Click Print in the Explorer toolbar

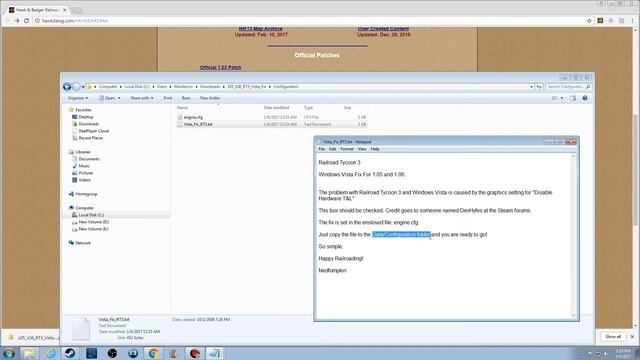click(x=168, y=98)
